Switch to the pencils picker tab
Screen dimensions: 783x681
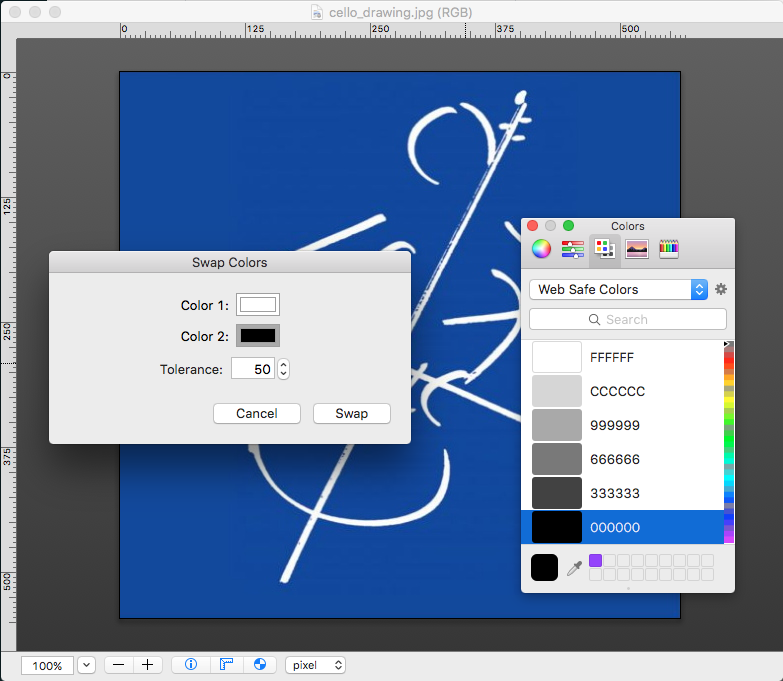click(669, 249)
